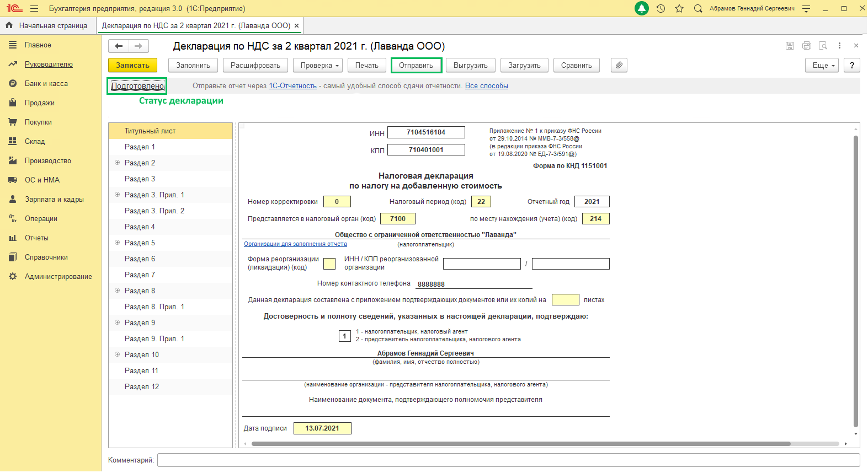Screen dimensions: 868x473
Task: Open the Проверка dropdown
Action: 318,65
